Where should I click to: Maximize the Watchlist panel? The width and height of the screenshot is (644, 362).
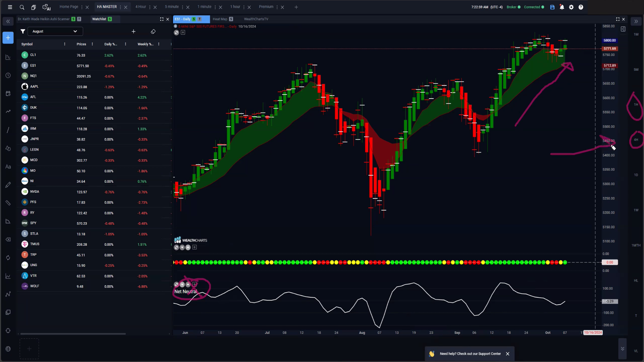click(162, 19)
